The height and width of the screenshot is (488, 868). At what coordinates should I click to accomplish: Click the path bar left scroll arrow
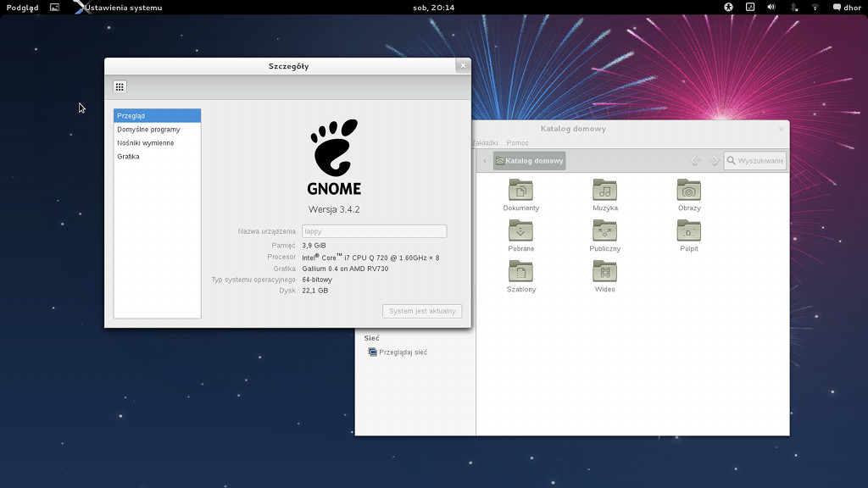484,161
